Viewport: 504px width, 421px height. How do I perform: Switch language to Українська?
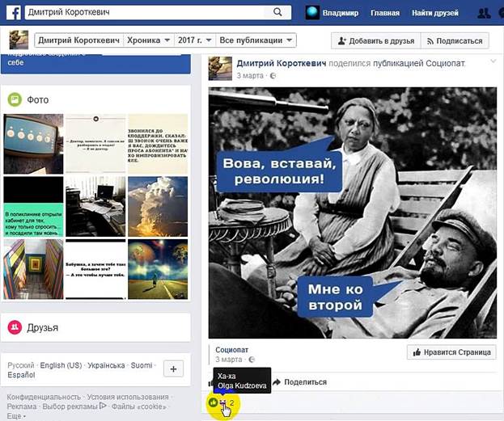106,365
